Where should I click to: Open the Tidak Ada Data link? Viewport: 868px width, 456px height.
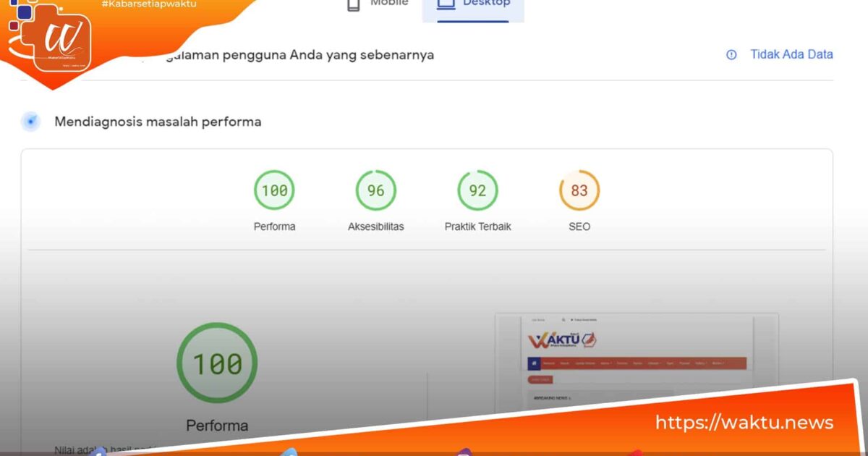pyautogui.click(x=790, y=54)
